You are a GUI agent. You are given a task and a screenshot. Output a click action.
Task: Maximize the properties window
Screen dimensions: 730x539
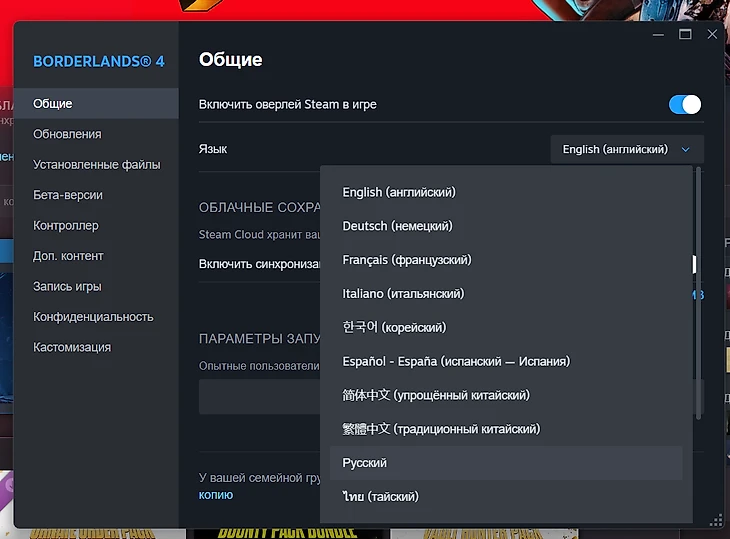[685, 34]
